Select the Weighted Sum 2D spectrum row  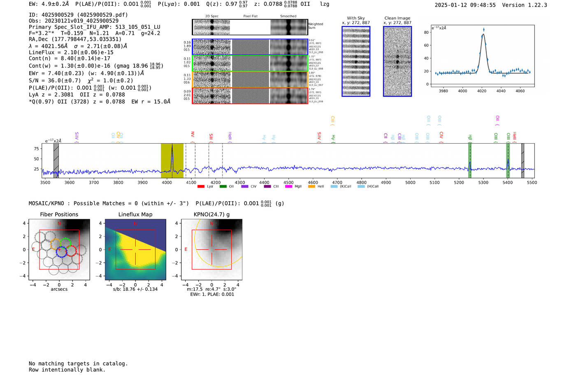click(250, 27)
